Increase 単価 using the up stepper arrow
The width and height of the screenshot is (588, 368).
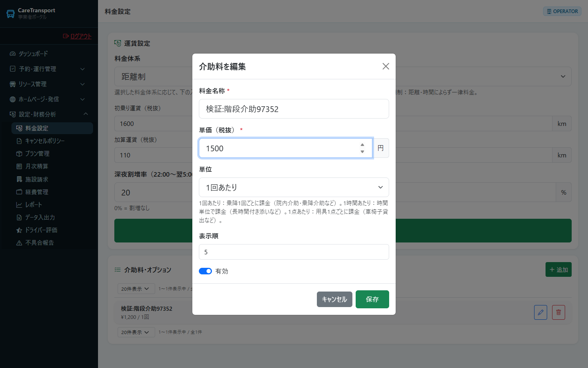coord(362,145)
